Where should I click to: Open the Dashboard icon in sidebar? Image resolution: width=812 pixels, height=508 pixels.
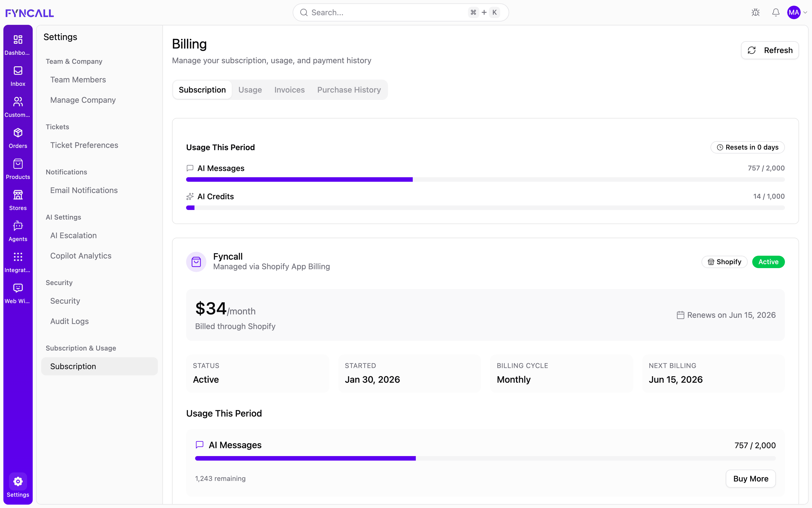tap(18, 40)
